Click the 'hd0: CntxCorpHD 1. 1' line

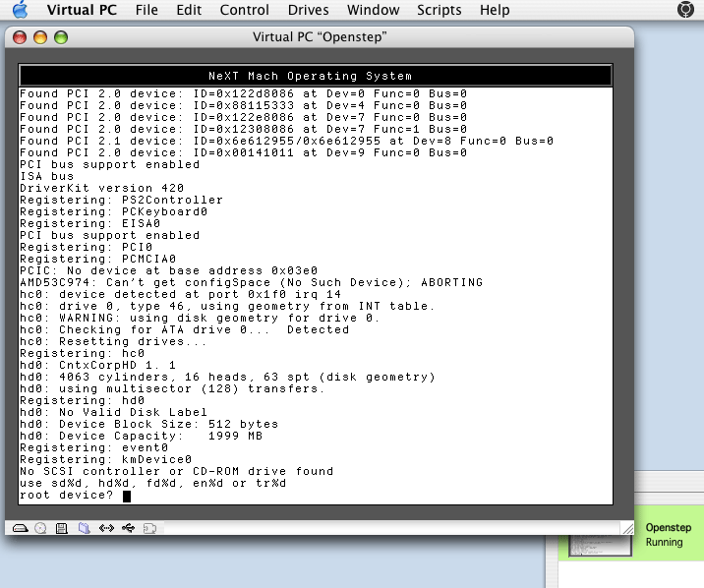98,366
